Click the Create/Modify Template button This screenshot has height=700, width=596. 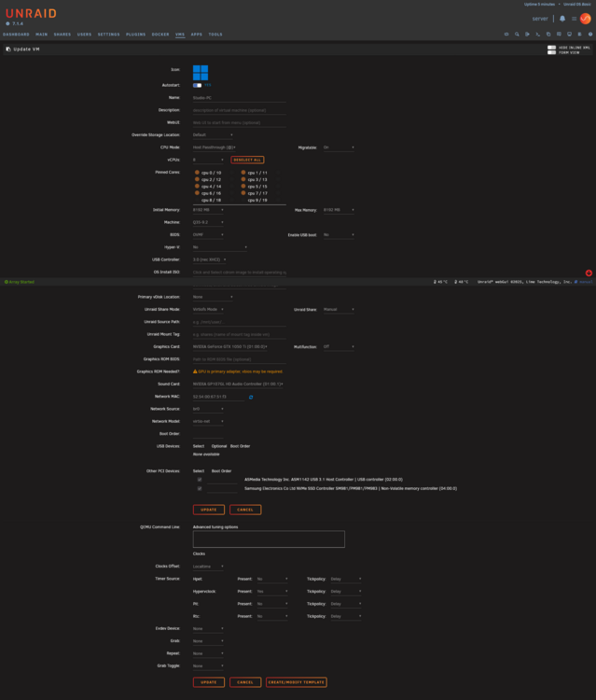pos(297,682)
